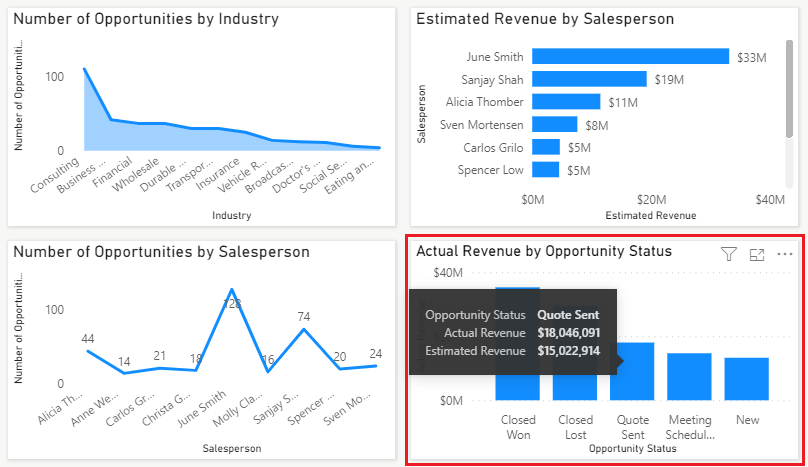Click the Alicia Thomber bar

click(x=566, y=102)
